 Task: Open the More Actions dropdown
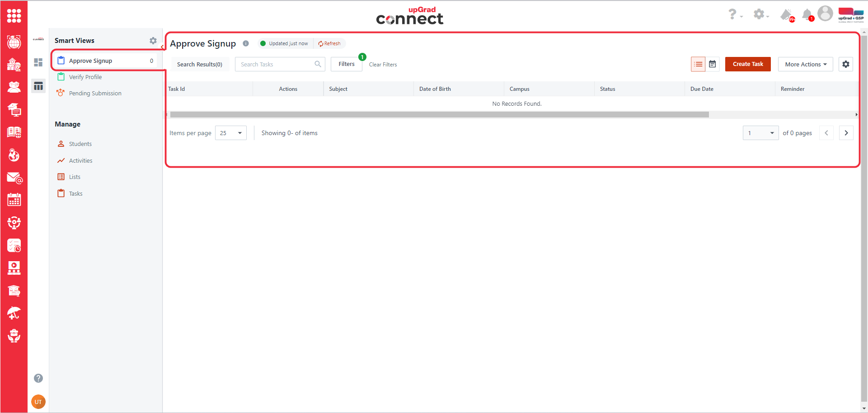[x=806, y=64]
